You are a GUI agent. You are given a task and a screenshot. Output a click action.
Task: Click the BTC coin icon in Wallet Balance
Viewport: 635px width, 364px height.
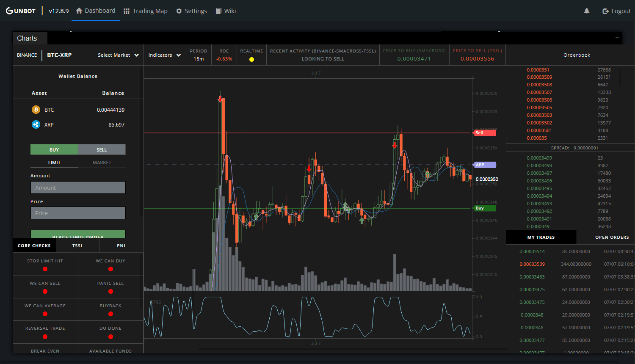(x=36, y=109)
